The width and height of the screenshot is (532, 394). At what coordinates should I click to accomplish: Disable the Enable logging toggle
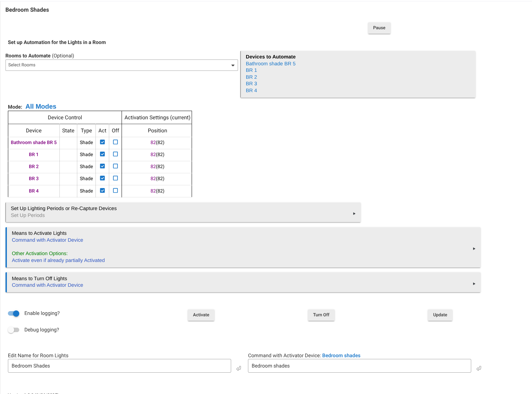[x=14, y=313]
